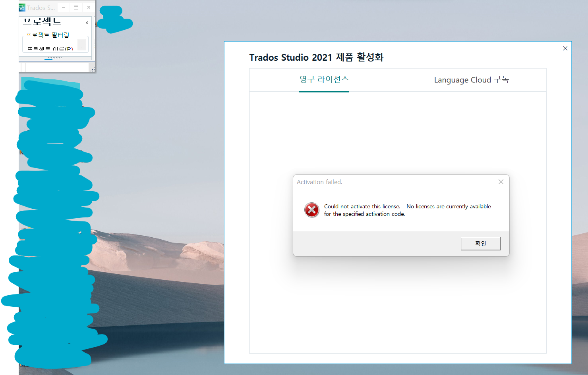Close the Activation failed message box
Image resolution: width=588 pixels, height=375 pixels.
(501, 182)
